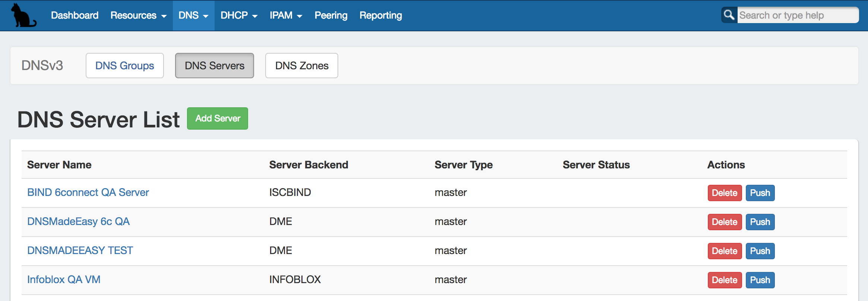Push the DNSMadeEasy 6c QA server
The width and height of the screenshot is (868, 301).
(760, 222)
